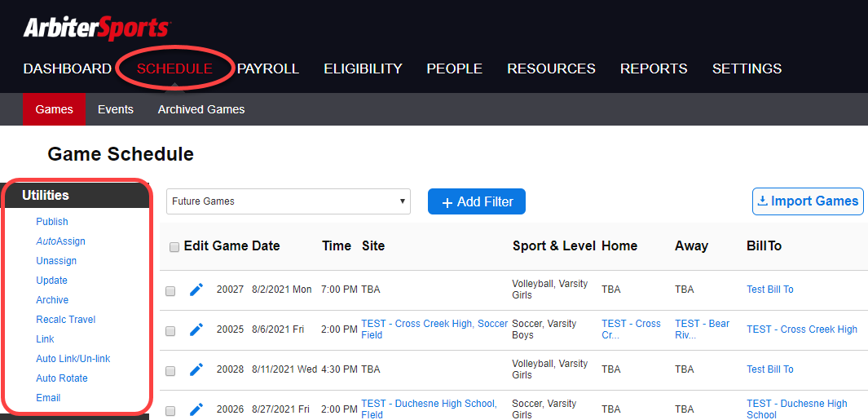Edit game 20026 with pencil icon
868x420 pixels.
pyautogui.click(x=196, y=409)
